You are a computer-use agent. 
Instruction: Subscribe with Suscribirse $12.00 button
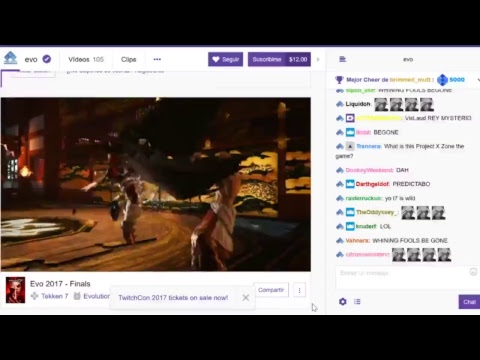pyautogui.click(x=279, y=59)
